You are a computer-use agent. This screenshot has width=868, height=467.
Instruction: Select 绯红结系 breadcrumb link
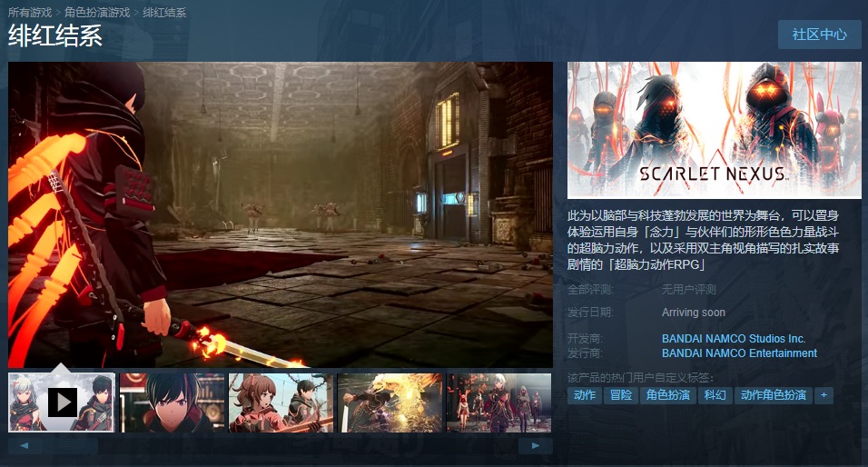[x=164, y=13]
